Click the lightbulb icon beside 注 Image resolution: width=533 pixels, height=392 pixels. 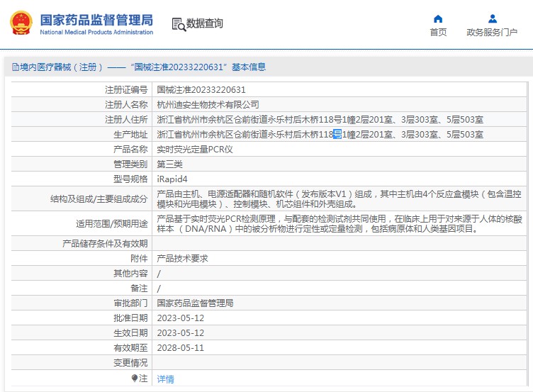point(135,378)
